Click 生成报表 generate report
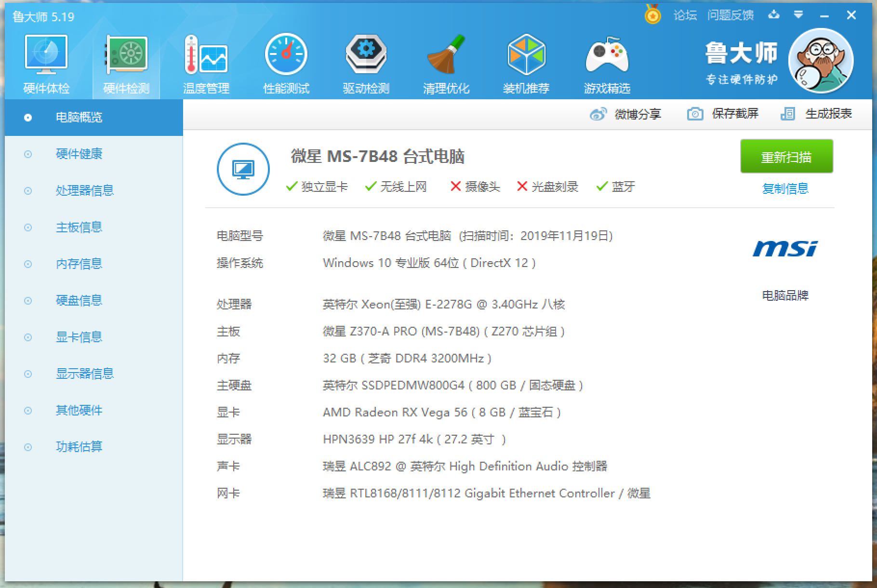877x588 pixels. coord(829,114)
